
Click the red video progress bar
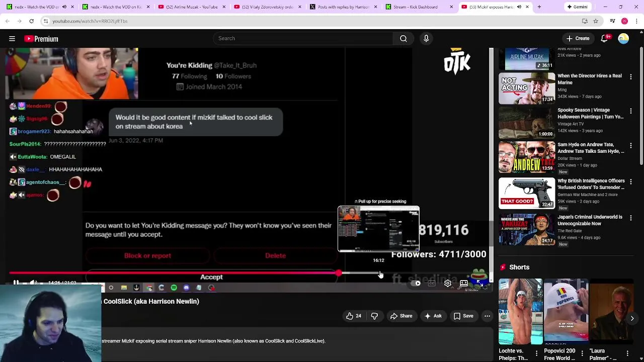(x=174, y=273)
